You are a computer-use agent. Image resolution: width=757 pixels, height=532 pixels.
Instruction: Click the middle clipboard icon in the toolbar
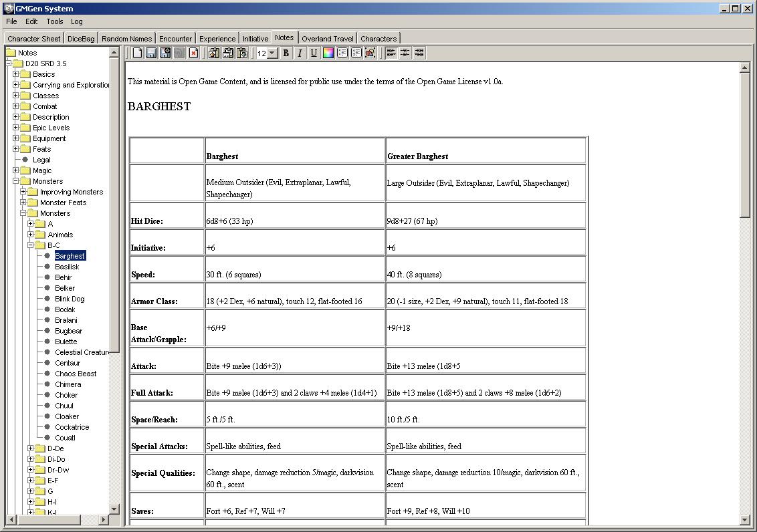(x=228, y=53)
